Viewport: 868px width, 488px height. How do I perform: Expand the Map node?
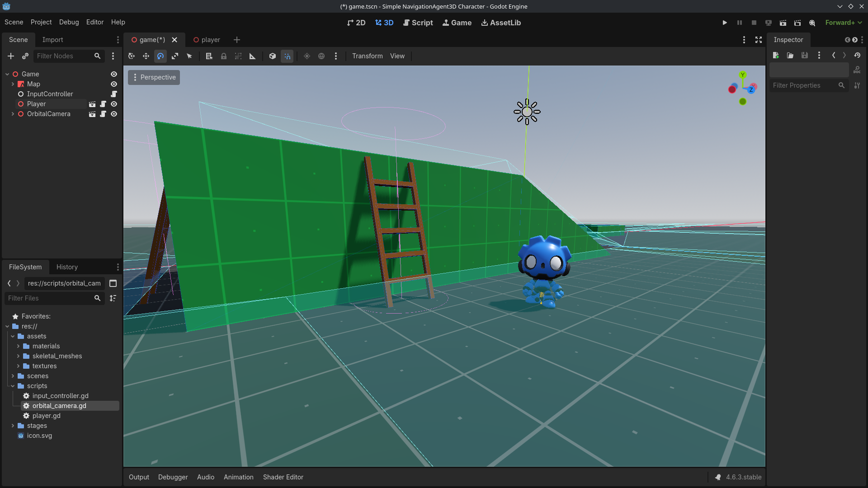pyautogui.click(x=13, y=84)
